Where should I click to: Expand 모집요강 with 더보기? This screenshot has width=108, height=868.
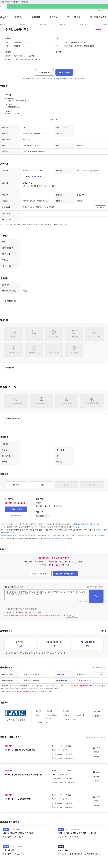pyautogui.click(x=54, y=120)
